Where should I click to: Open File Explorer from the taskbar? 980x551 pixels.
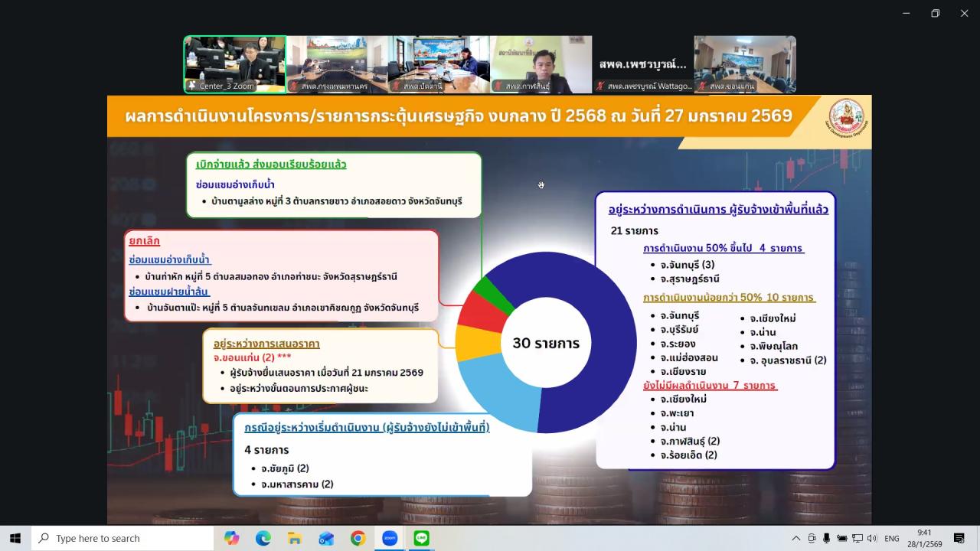point(295,538)
